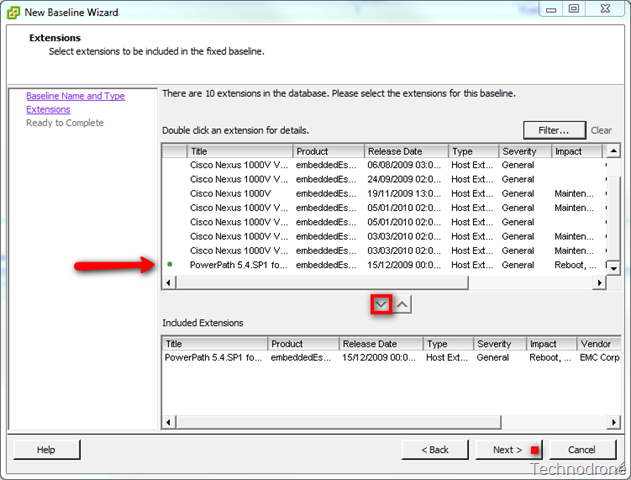Sort Included Extensions by Product header

(303, 344)
